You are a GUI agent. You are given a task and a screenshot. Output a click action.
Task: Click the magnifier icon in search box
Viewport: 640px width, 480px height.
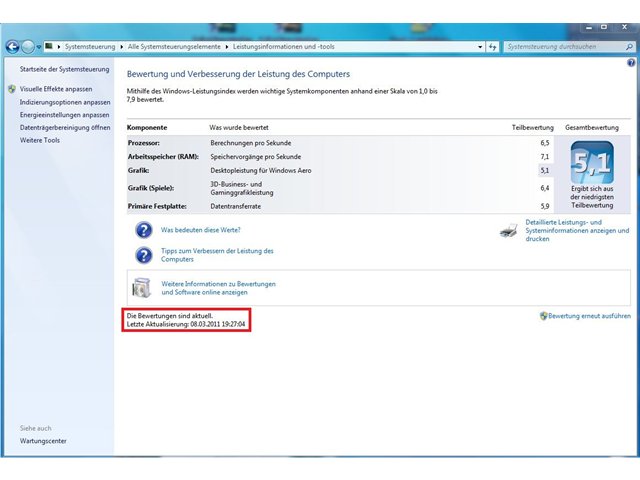tap(629, 47)
